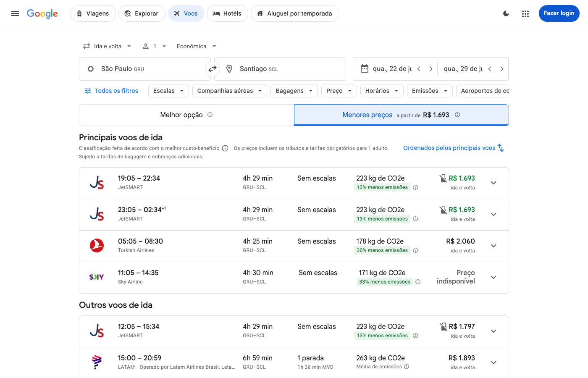Go to the Hotéis tab
Screen dimensions: 588x378
point(227,13)
